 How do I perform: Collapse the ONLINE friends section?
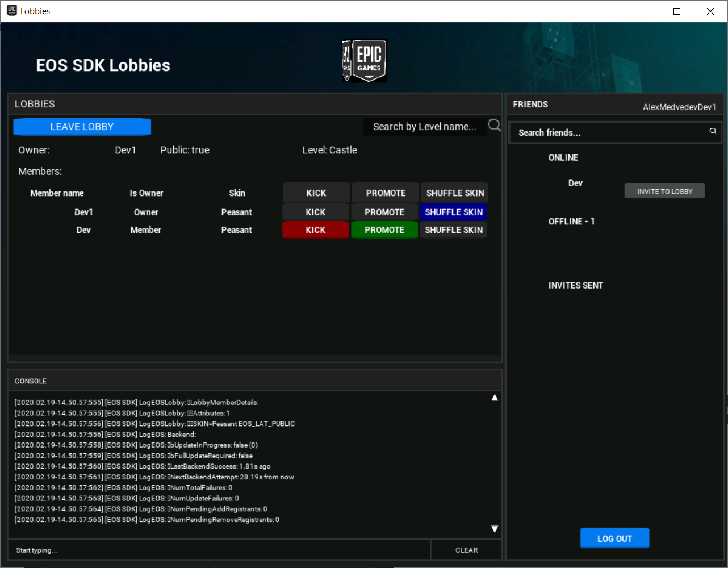pos(563,157)
